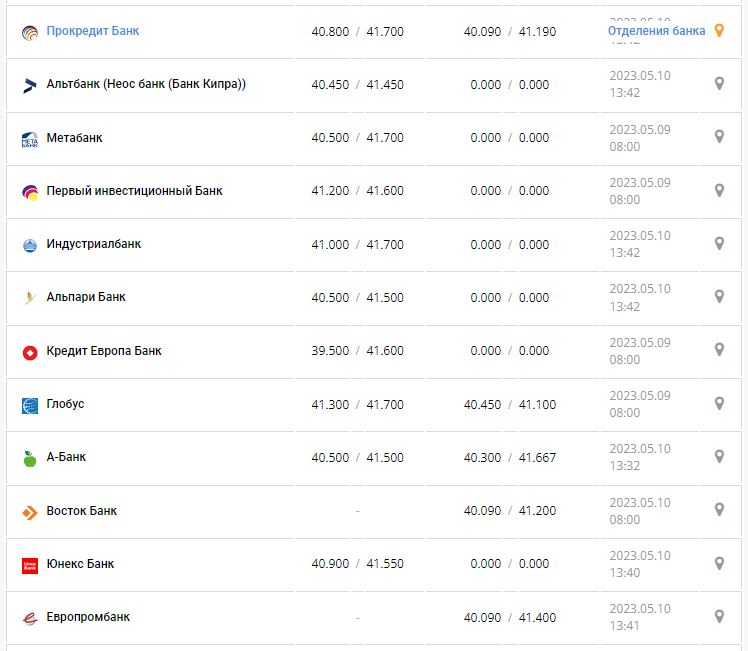This screenshot has width=748, height=651.
Task: Click the Кредит Европа Банк red logo
Action: coord(30,352)
